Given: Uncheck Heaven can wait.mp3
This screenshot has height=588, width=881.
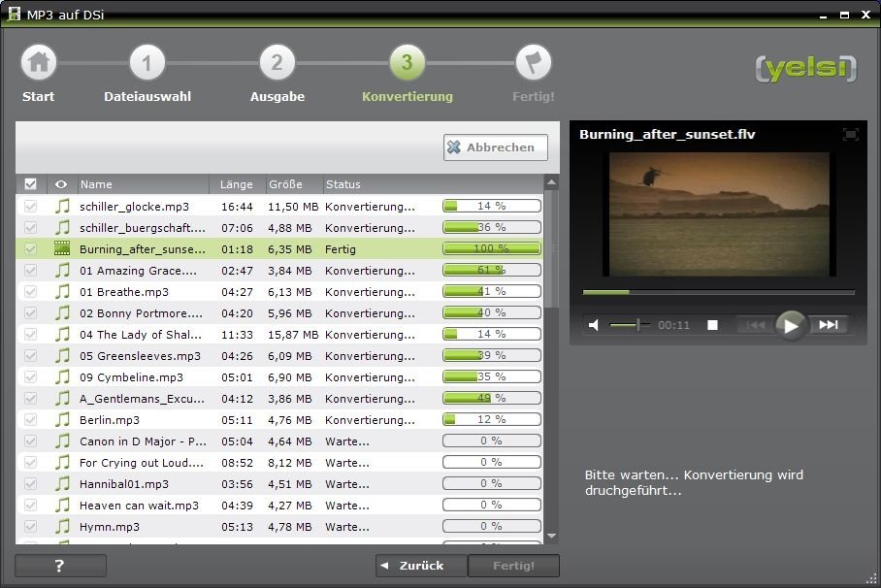Looking at the screenshot, I should [x=30, y=505].
